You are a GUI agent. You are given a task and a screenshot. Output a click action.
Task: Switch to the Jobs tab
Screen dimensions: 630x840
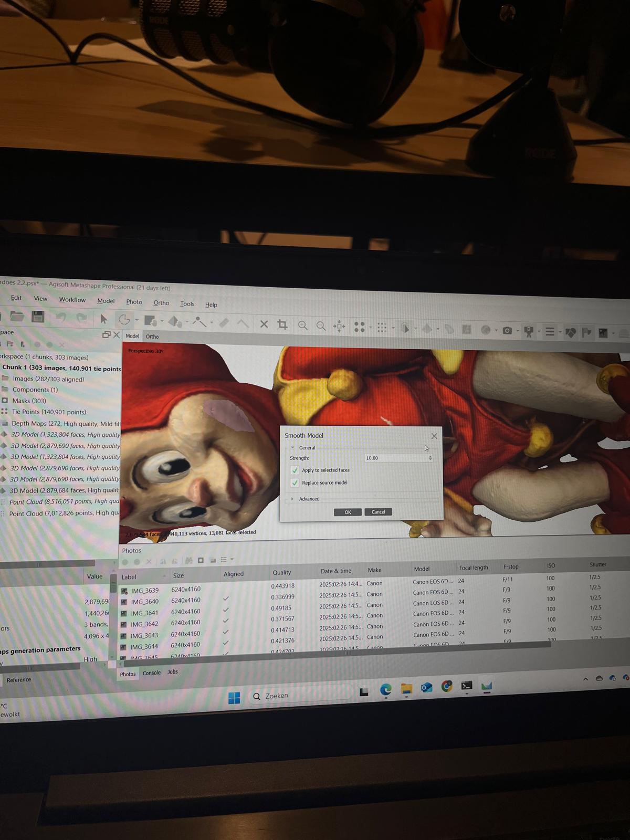click(173, 671)
